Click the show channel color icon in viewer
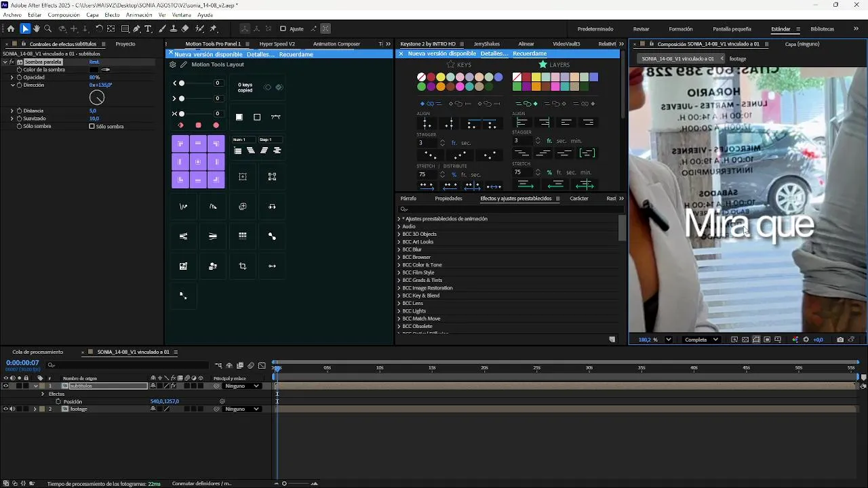This screenshot has height=488, width=868. pyautogui.click(x=795, y=340)
